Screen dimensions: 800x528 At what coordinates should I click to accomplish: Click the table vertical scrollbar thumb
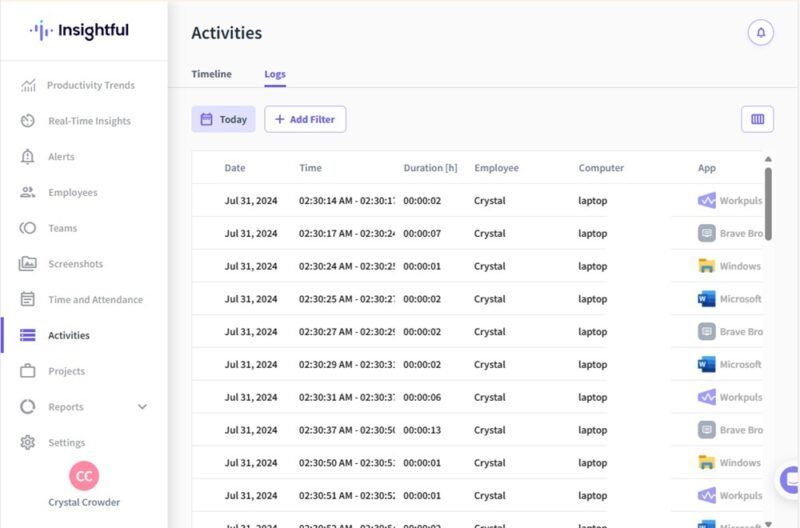point(768,204)
